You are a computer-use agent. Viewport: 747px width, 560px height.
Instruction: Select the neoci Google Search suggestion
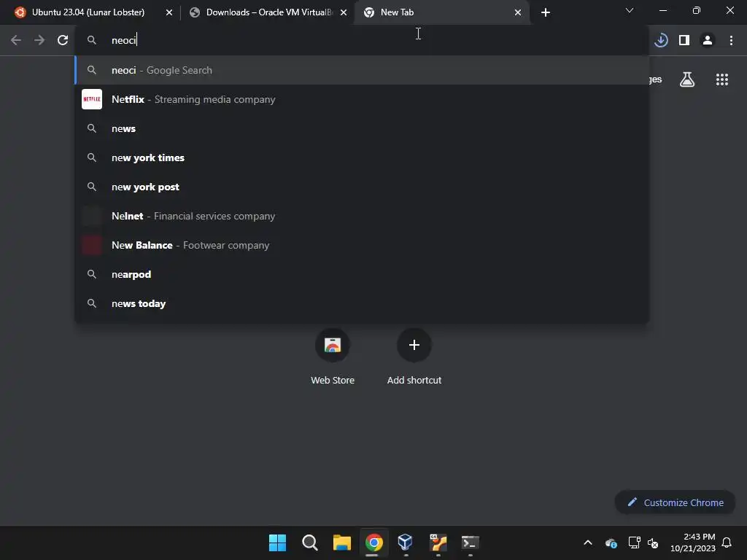coord(362,70)
